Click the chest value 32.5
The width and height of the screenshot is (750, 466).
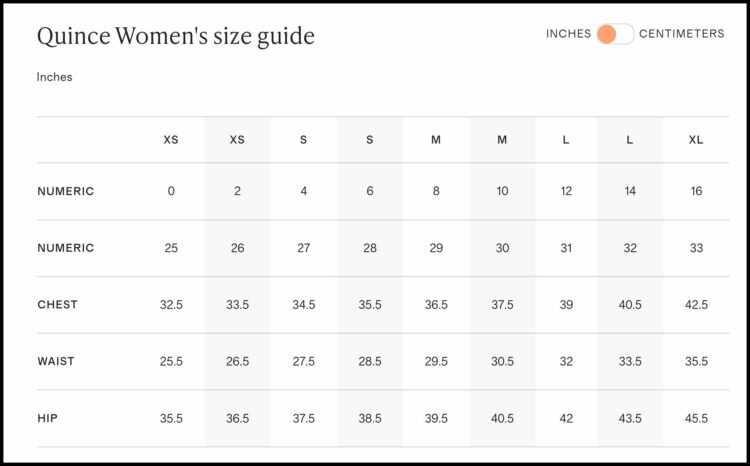point(171,305)
